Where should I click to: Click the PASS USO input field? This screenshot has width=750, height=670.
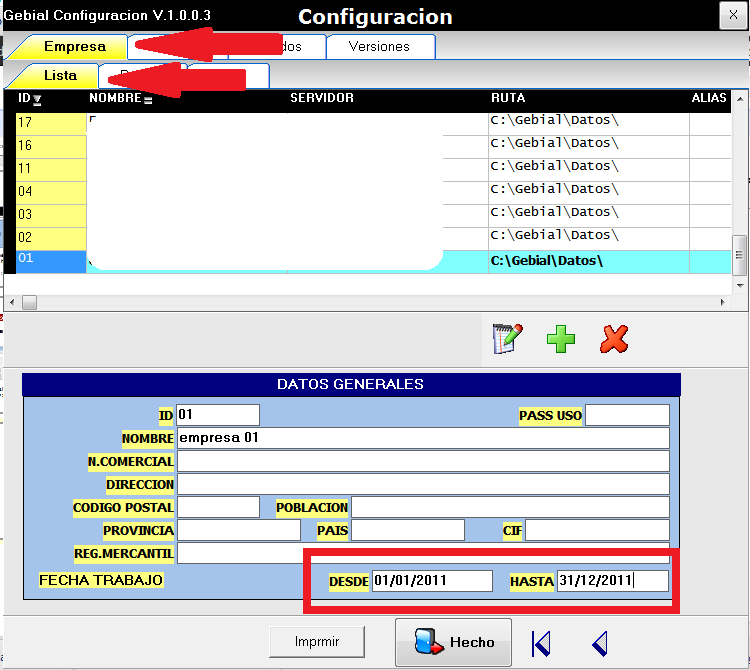(x=627, y=415)
